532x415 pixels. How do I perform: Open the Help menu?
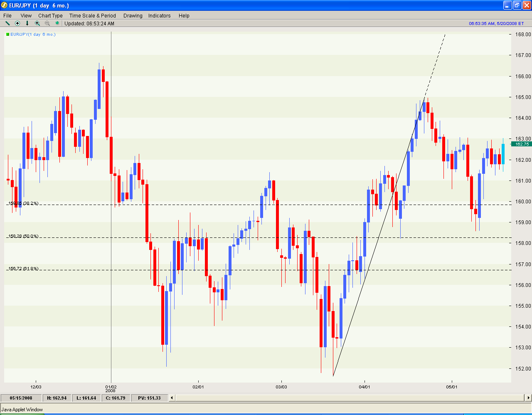pyautogui.click(x=184, y=16)
